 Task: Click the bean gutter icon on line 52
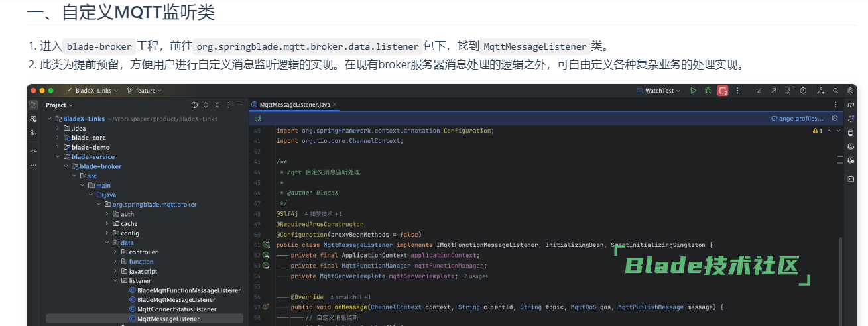point(266,255)
